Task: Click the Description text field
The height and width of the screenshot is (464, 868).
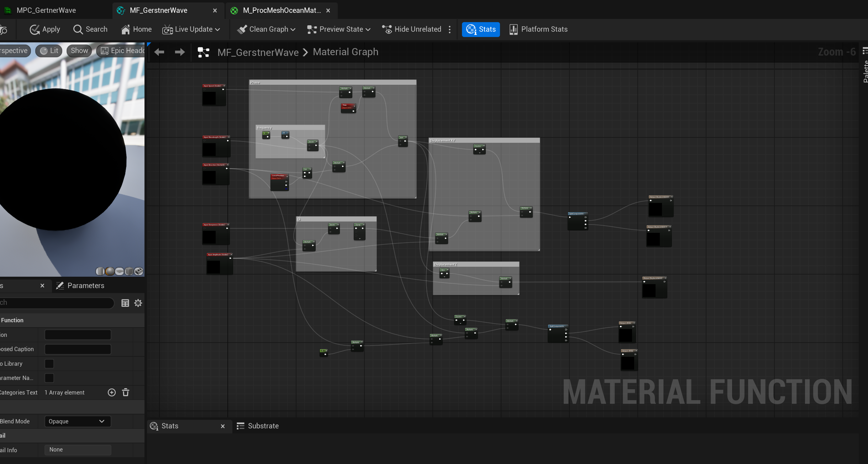Action: point(78,335)
